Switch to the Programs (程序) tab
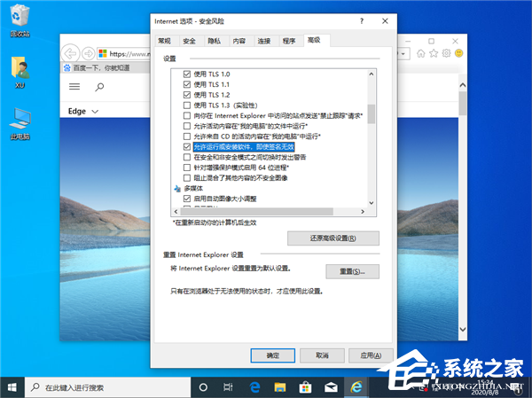 click(289, 41)
